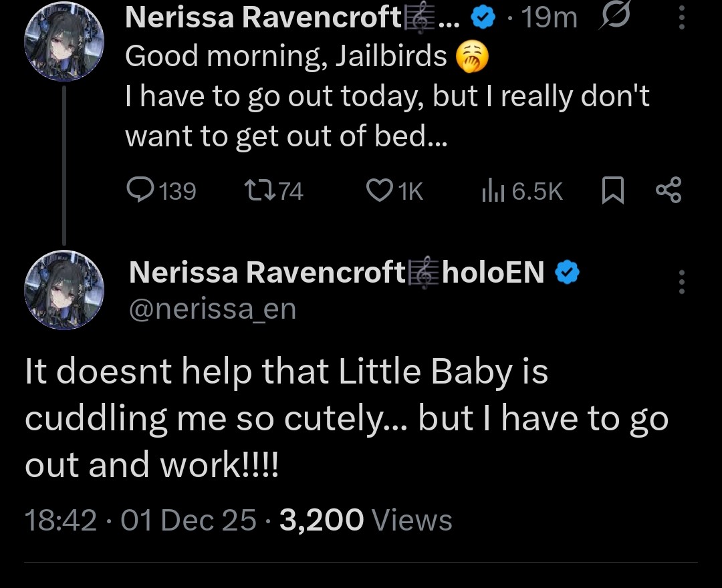This screenshot has width=722, height=588.
Task: Open the share icon on first post
Action: click(x=668, y=191)
